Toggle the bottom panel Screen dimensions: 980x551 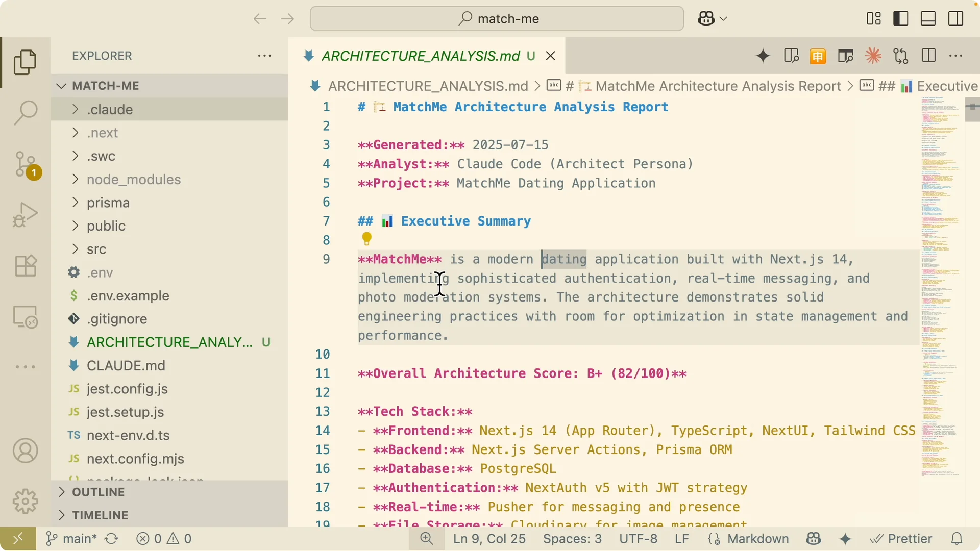point(928,19)
